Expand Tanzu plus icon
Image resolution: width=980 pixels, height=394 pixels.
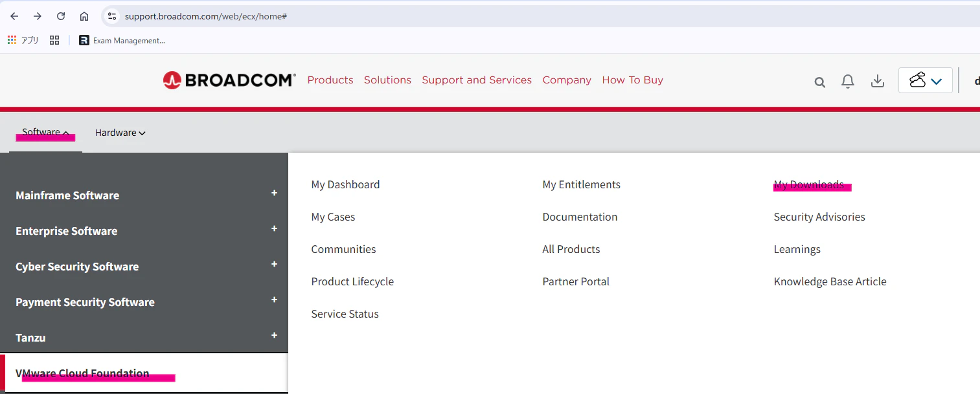[274, 336]
